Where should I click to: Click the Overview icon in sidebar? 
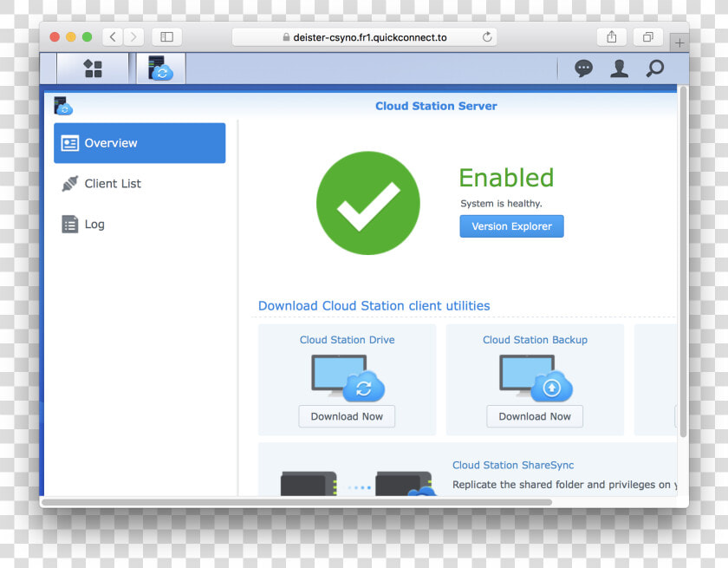tap(69, 143)
